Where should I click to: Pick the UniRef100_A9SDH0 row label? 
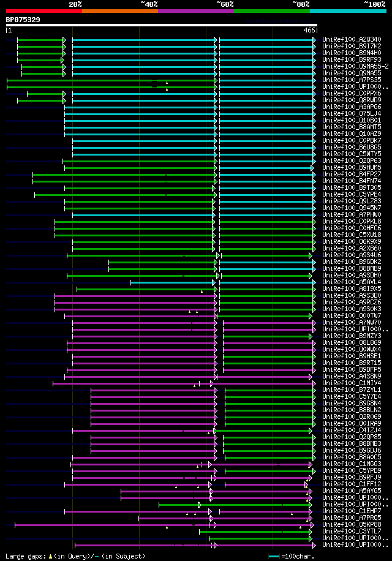click(352, 276)
